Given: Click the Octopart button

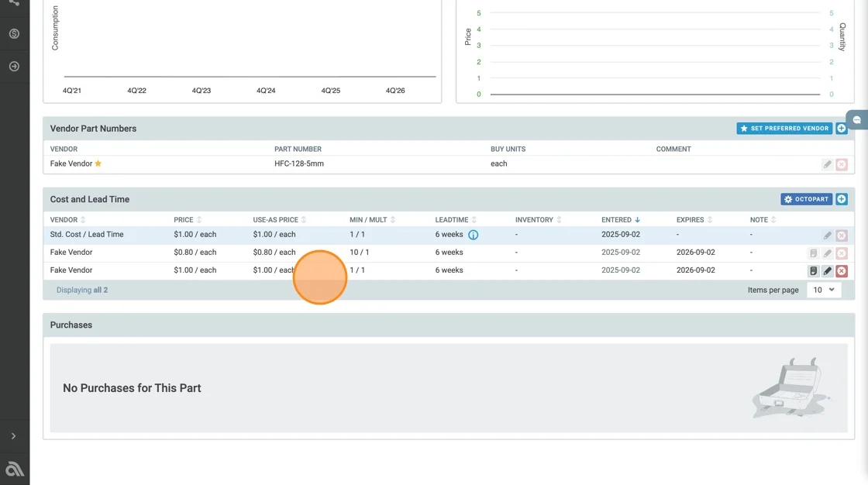Looking at the screenshot, I should point(805,199).
